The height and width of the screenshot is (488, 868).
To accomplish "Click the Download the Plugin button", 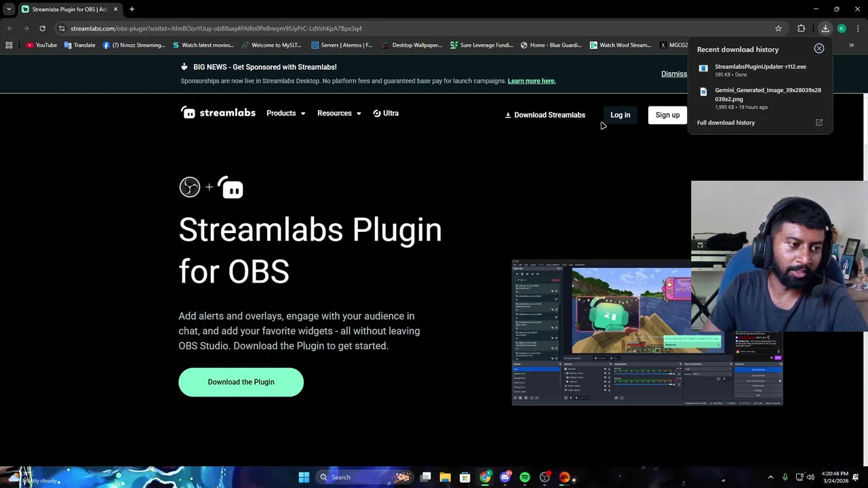I will (x=241, y=382).
